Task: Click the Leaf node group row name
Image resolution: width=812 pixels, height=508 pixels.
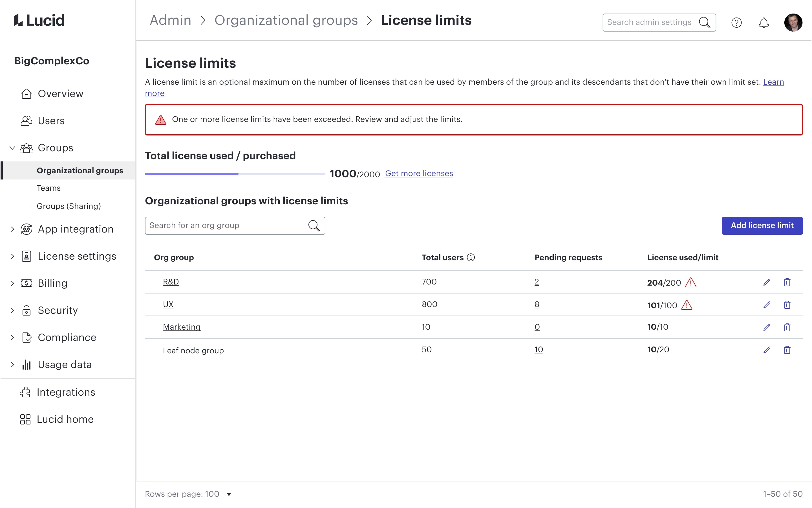Action: tap(193, 351)
